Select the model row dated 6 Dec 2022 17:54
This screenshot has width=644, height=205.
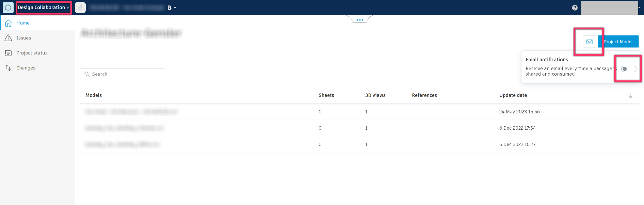pyautogui.click(x=360, y=128)
